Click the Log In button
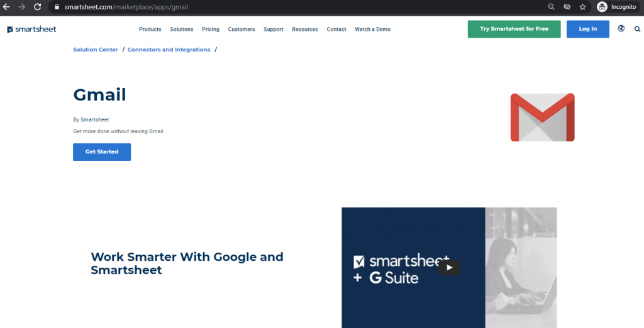 pyautogui.click(x=588, y=29)
